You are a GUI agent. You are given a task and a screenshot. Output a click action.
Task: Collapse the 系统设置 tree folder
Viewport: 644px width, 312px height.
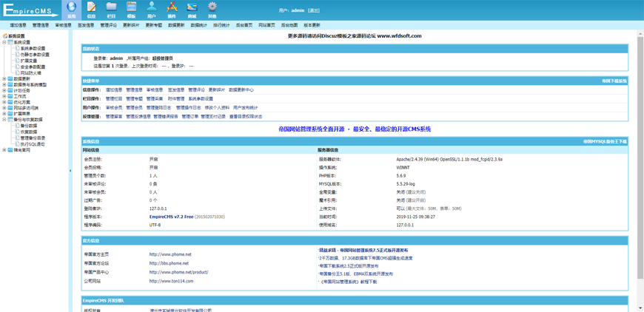point(4,42)
